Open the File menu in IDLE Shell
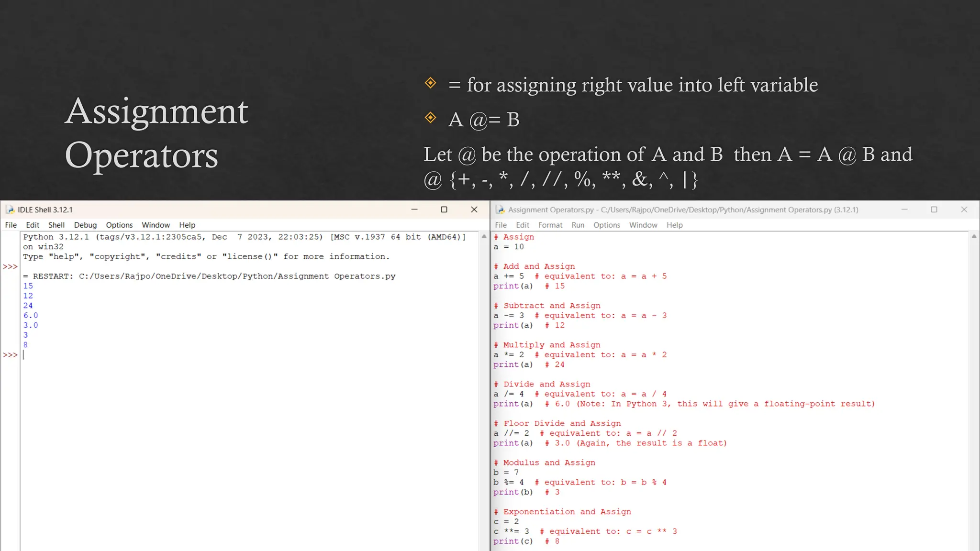Image resolution: width=980 pixels, height=551 pixels. click(x=11, y=225)
